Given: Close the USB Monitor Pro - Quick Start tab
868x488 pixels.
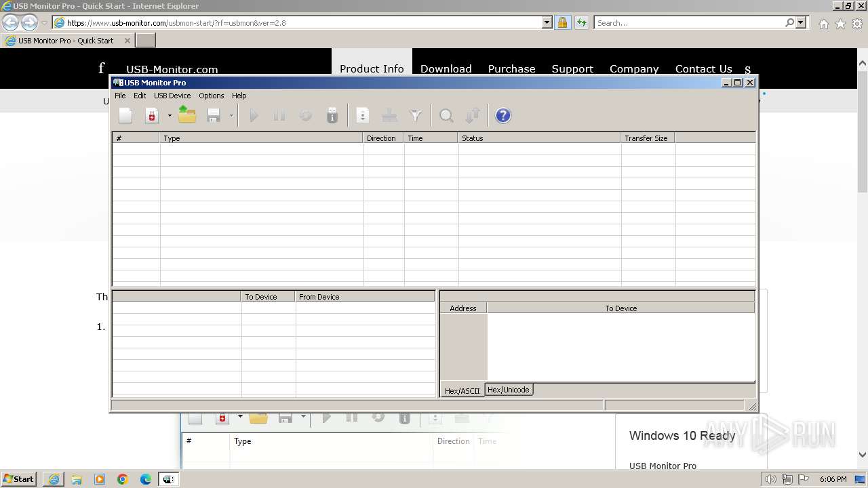Looking at the screenshot, I should (x=127, y=40).
